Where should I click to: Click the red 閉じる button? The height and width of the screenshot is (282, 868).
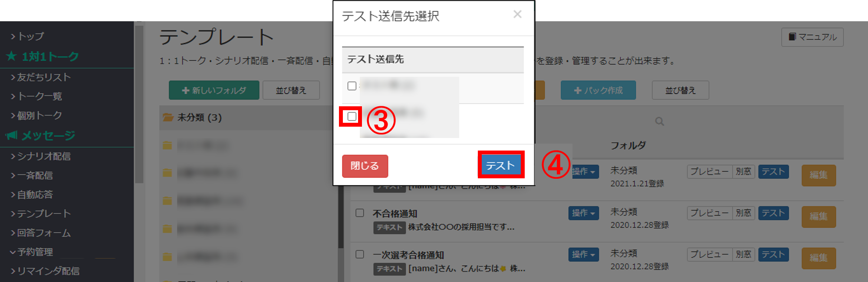(x=365, y=166)
